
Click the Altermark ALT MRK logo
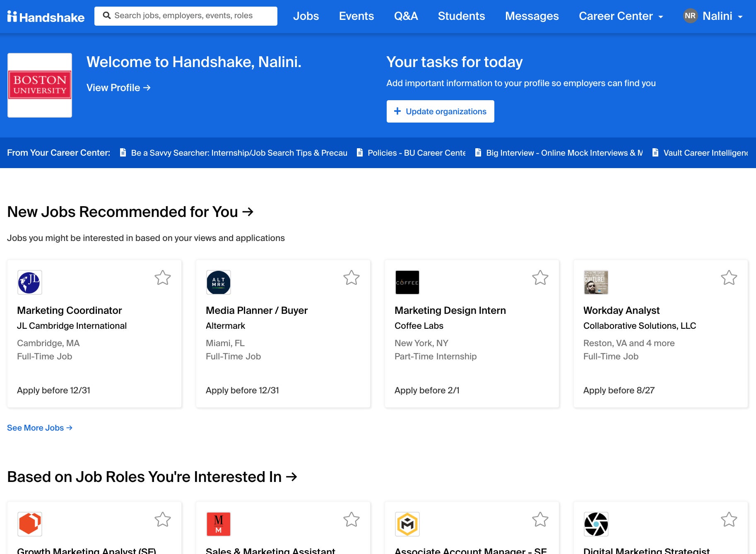[219, 282]
